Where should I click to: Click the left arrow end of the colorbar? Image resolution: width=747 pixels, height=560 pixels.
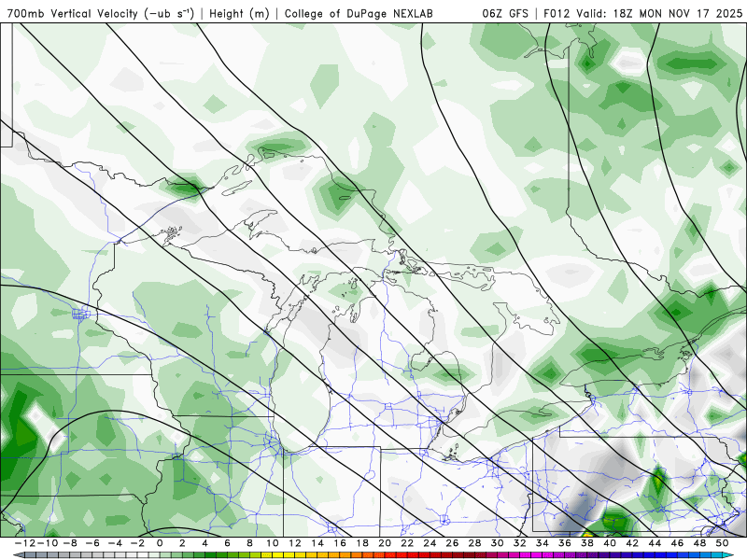(18, 555)
